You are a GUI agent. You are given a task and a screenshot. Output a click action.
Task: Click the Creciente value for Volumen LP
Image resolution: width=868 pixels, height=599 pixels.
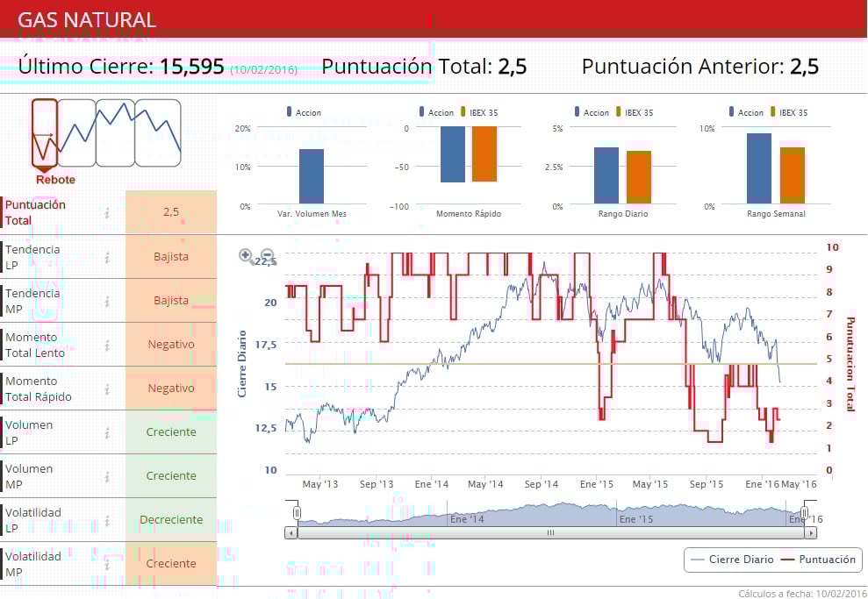pyautogui.click(x=171, y=432)
